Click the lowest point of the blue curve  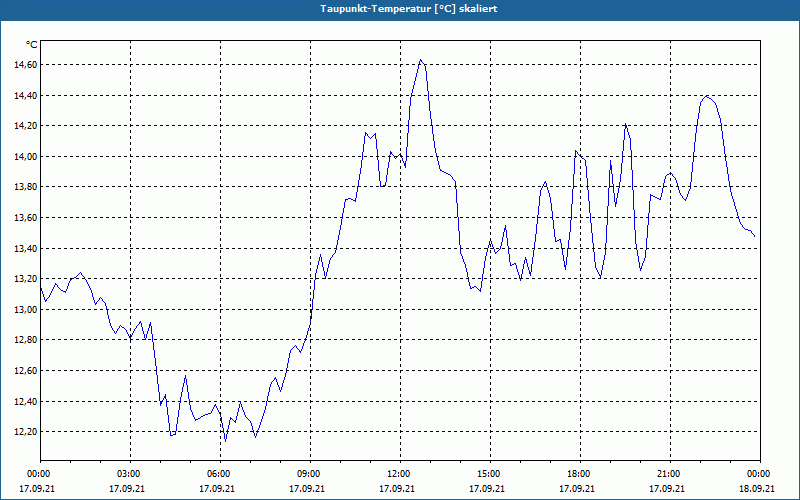(225, 441)
